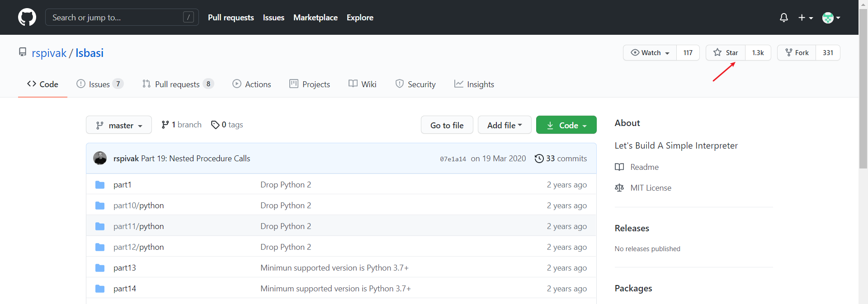
Task: Open the Actions tab
Action: 251,84
